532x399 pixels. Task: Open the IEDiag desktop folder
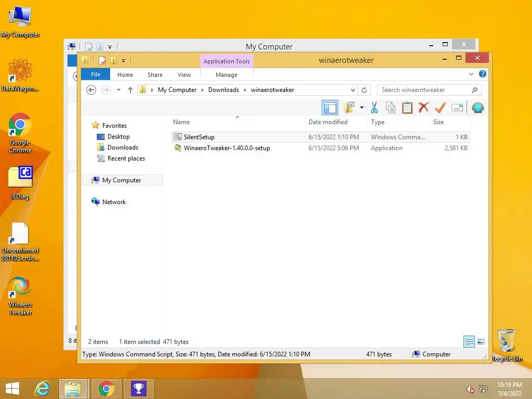tap(20, 182)
